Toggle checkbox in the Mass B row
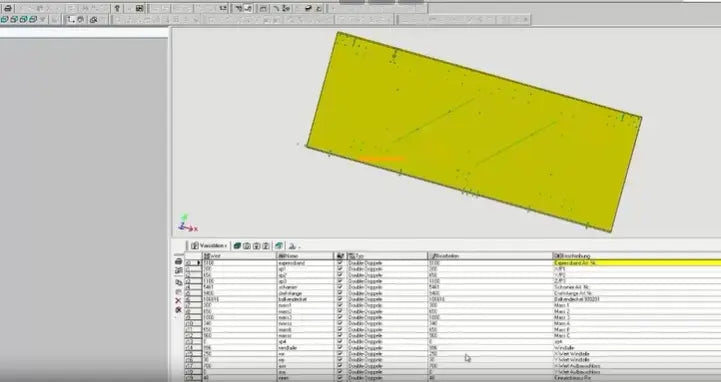 pos(340,330)
